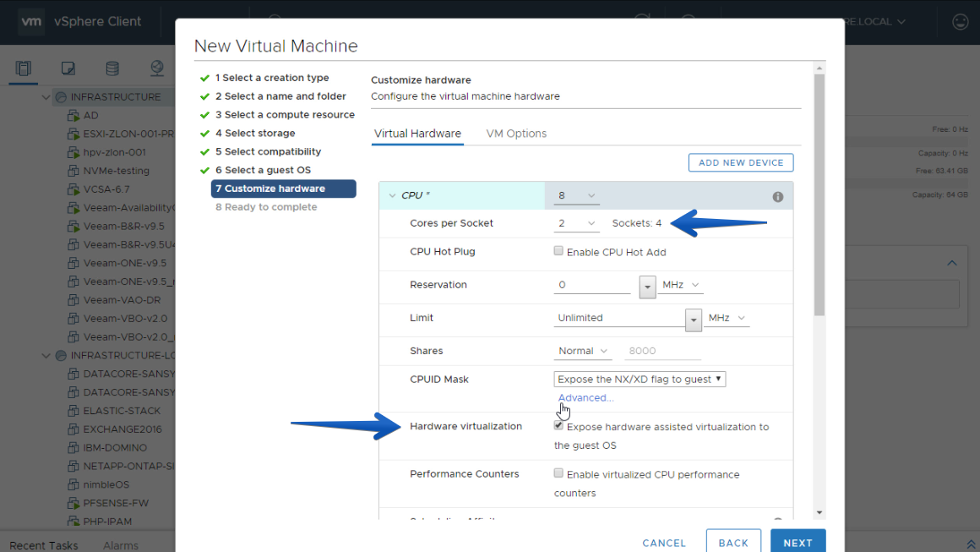Click the dialog scrollbar up arrow
The width and height of the screenshot is (980, 552).
click(819, 68)
